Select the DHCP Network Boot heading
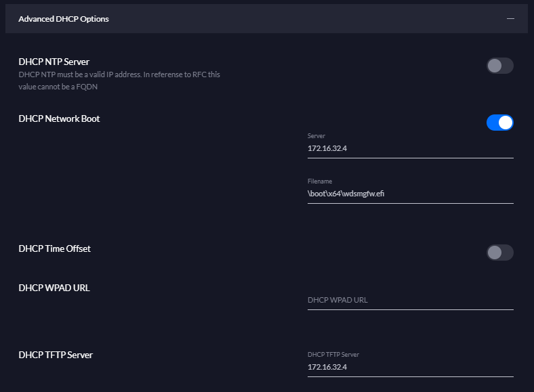534x392 pixels. [59, 118]
